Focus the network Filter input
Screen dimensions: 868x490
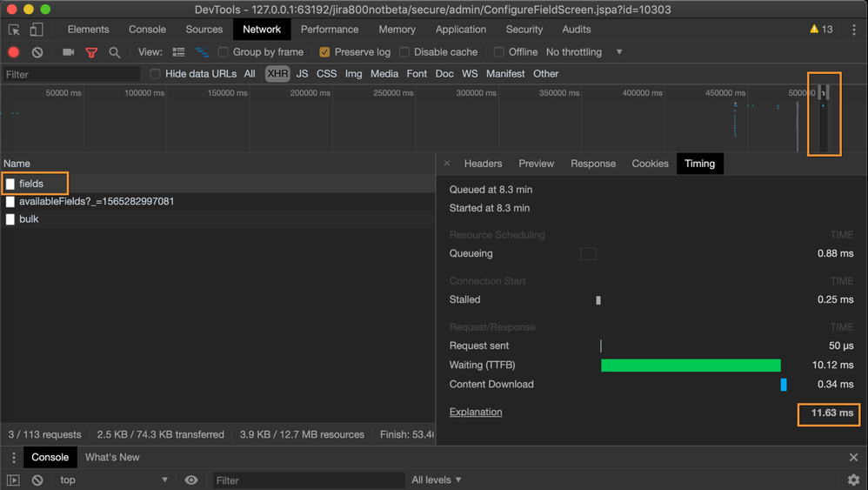point(70,74)
